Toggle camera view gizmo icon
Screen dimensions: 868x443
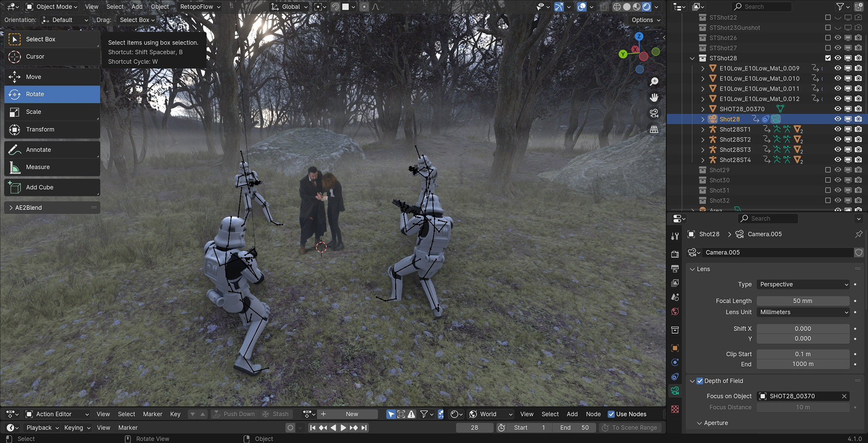pos(654,113)
